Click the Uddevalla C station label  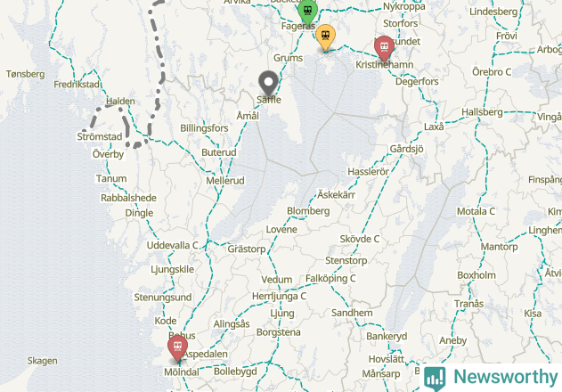(173, 246)
